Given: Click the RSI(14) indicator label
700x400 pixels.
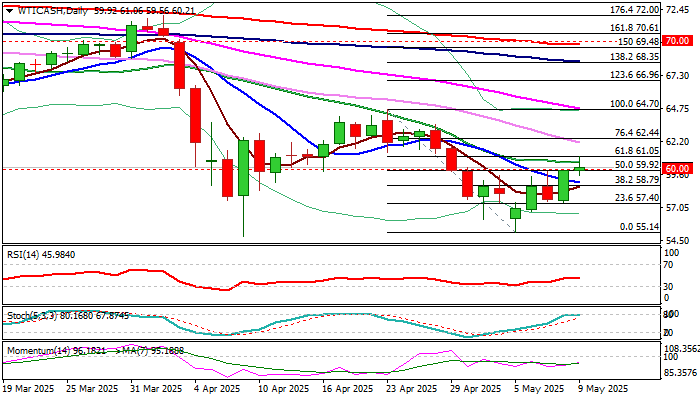Looking at the screenshot, I should 23,255.
